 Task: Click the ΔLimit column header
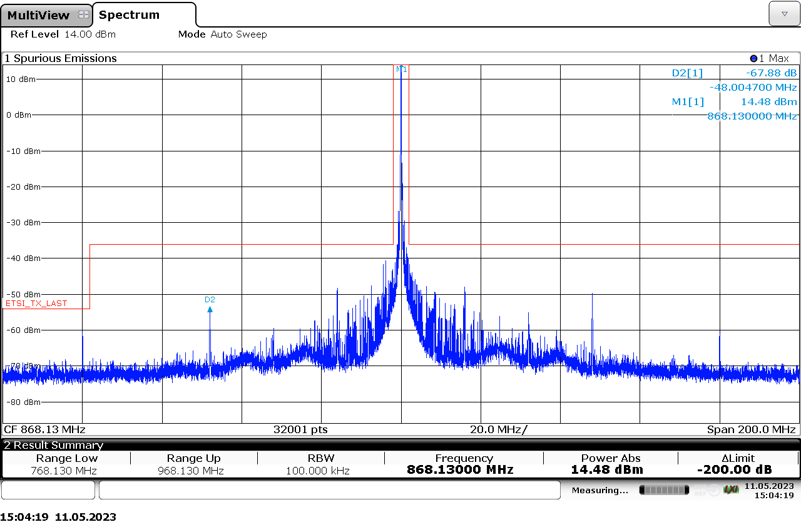(x=738, y=458)
